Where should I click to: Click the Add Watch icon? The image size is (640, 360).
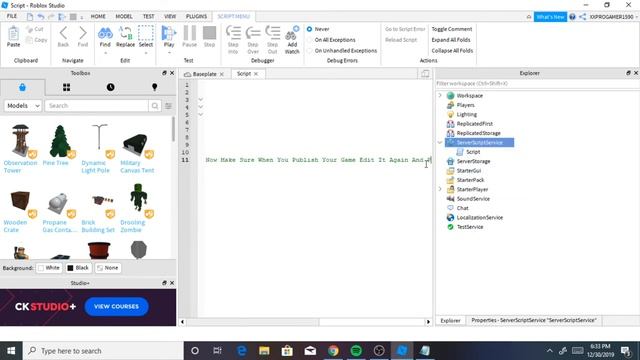(x=292, y=33)
